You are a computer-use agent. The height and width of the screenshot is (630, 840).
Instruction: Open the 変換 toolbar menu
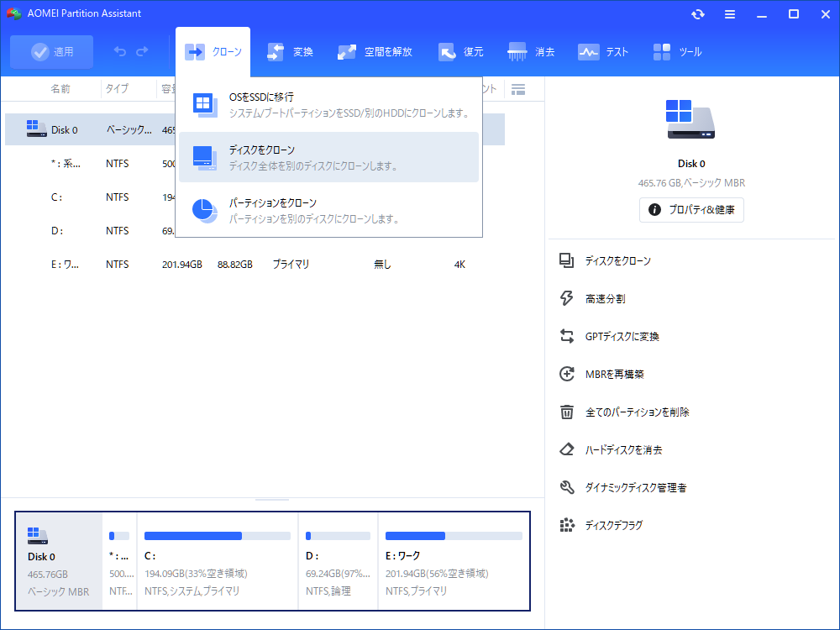point(290,52)
